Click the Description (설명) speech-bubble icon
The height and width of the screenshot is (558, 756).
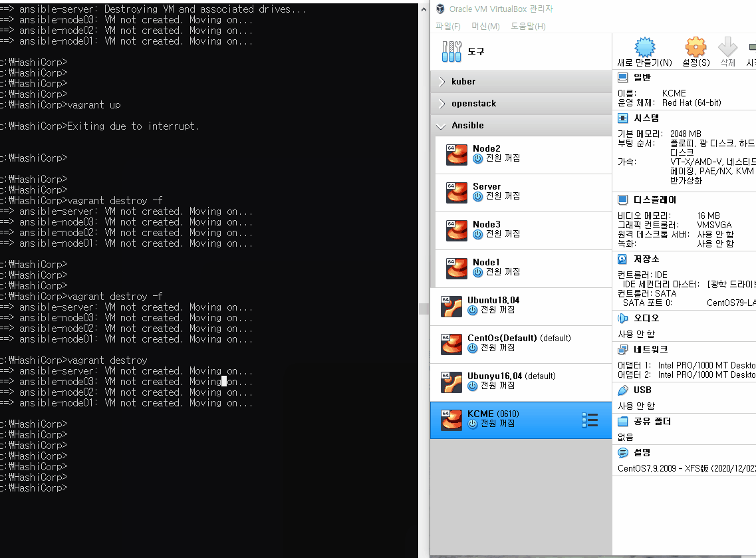coord(623,453)
